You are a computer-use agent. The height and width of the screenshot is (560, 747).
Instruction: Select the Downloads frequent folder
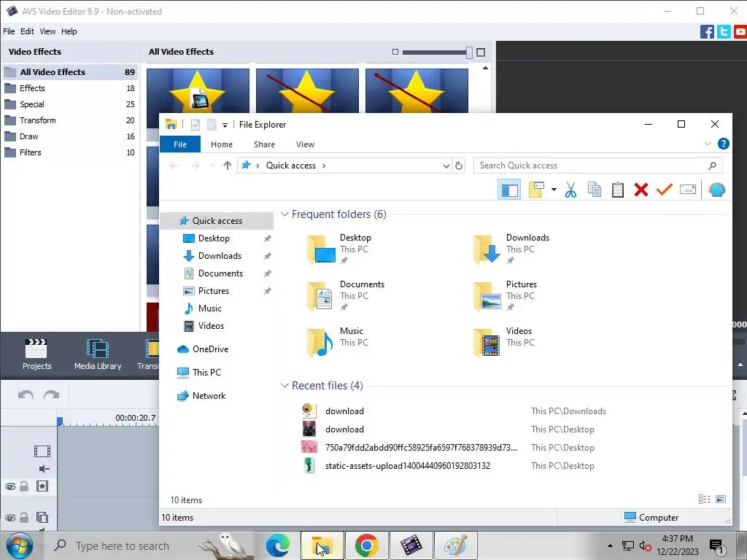pyautogui.click(x=511, y=248)
